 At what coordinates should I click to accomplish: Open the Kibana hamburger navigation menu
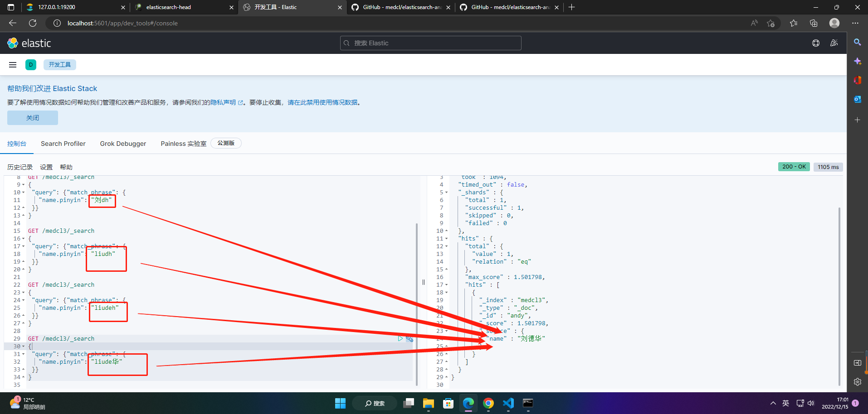[x=13, y=65]
